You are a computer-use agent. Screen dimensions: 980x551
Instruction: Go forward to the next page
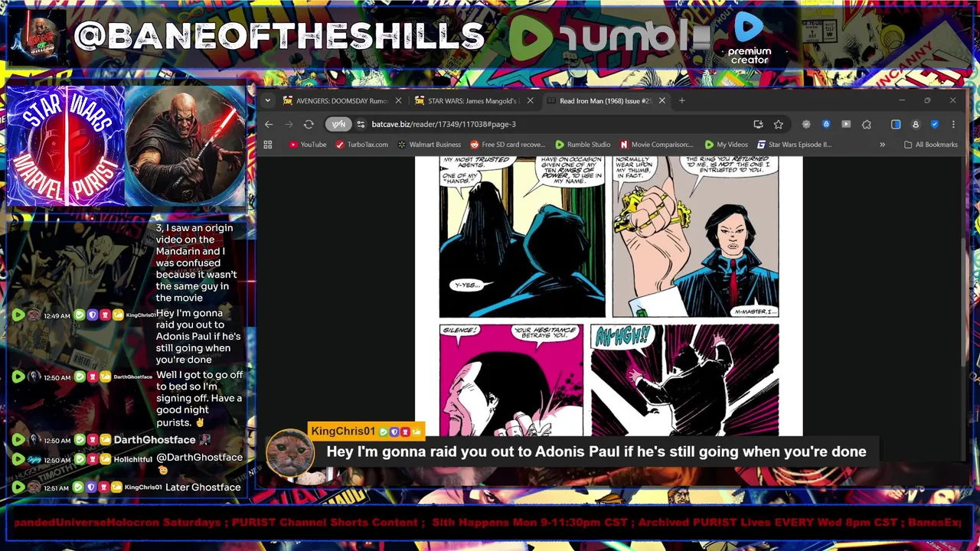[289, 124]
